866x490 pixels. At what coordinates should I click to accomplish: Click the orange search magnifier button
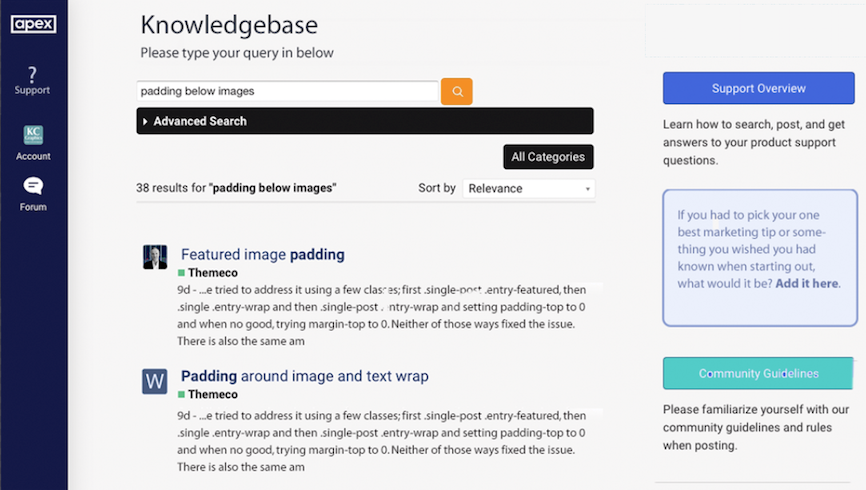pos(457,91)
